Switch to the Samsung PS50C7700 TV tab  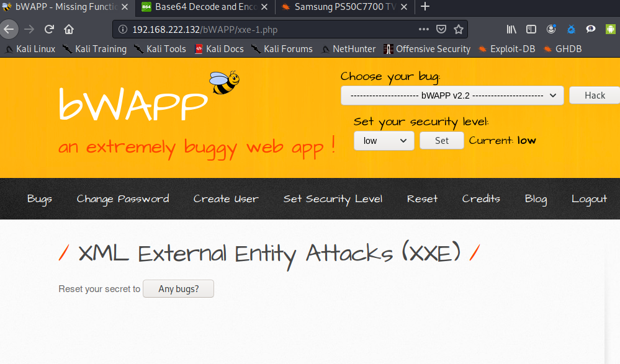pos(344,7)
